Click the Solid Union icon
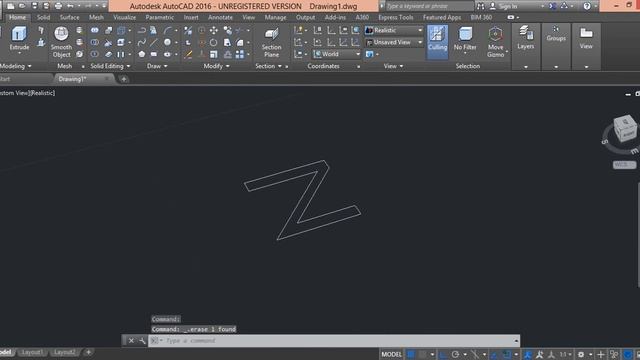 (x=94, y=30)
